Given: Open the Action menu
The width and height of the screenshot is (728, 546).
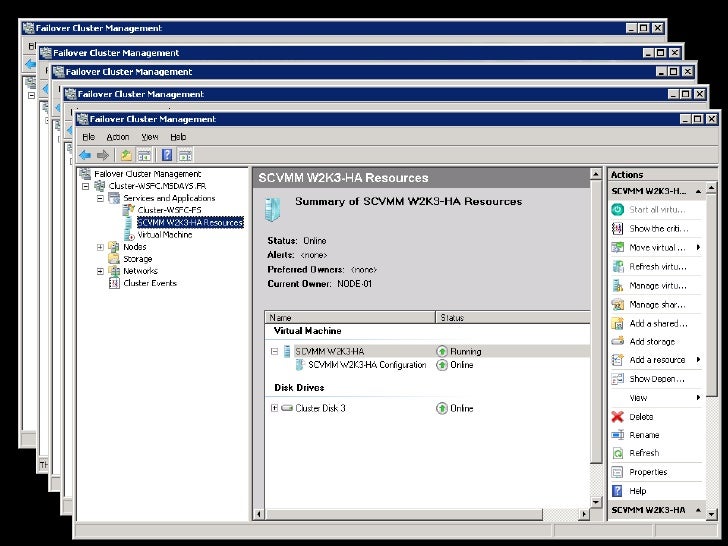Looking at the screenshot, I should 118,137.
